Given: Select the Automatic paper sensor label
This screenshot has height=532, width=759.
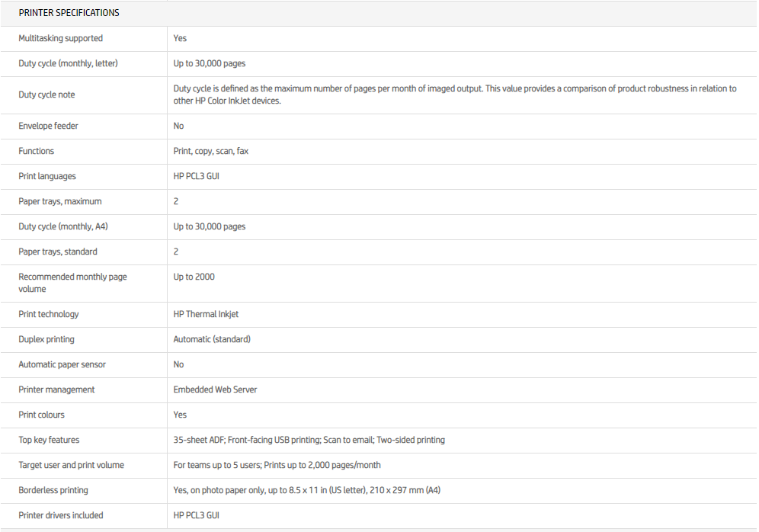Looking at the screenshot, I should 62,364.
